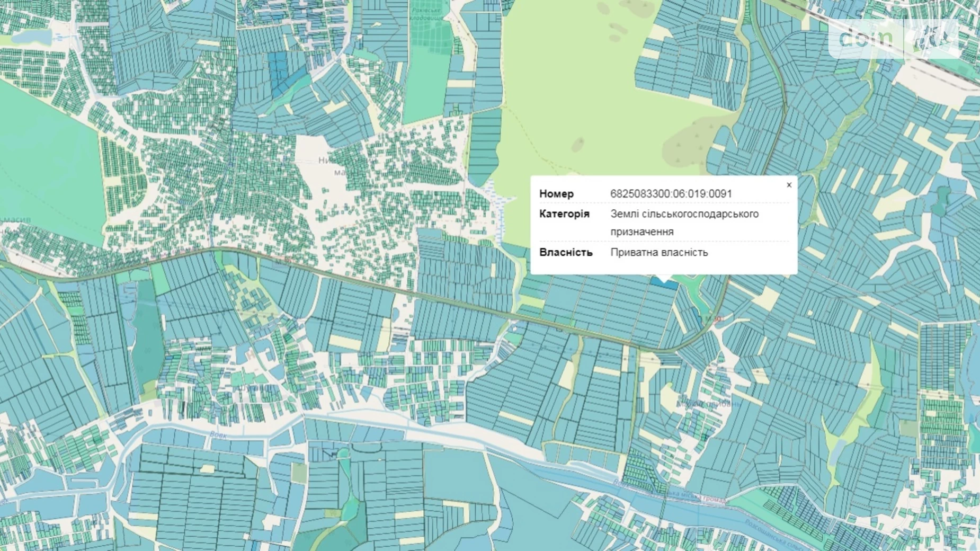This screenshot has height=551, width=980.
Task: Click the 'Власність' label in popup
Action: click(566, 252)
